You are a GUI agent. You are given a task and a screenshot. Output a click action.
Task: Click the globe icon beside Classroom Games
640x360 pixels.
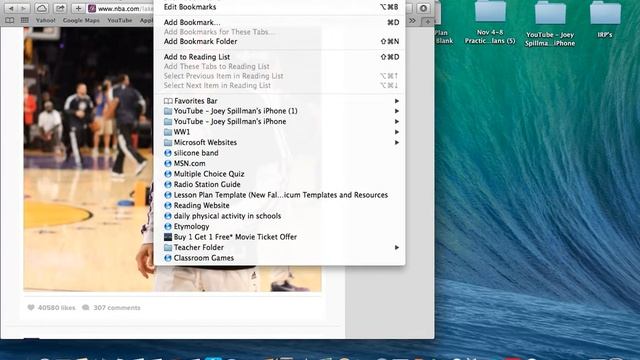(x=168, y=258)
